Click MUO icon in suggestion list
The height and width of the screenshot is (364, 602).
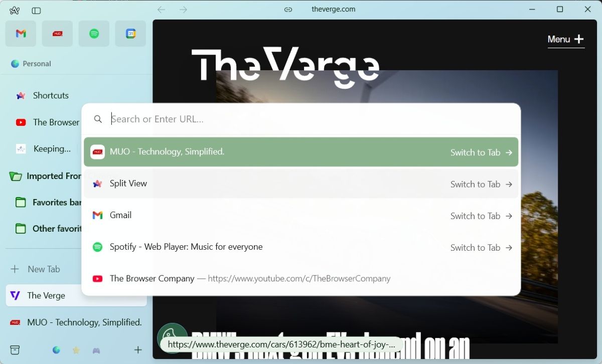(x=97, y=152)
